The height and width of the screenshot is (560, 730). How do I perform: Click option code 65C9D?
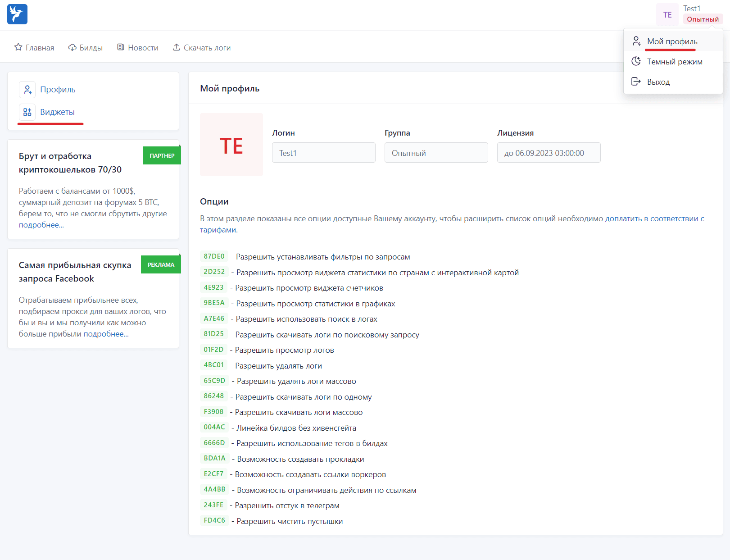click(214, 381)
